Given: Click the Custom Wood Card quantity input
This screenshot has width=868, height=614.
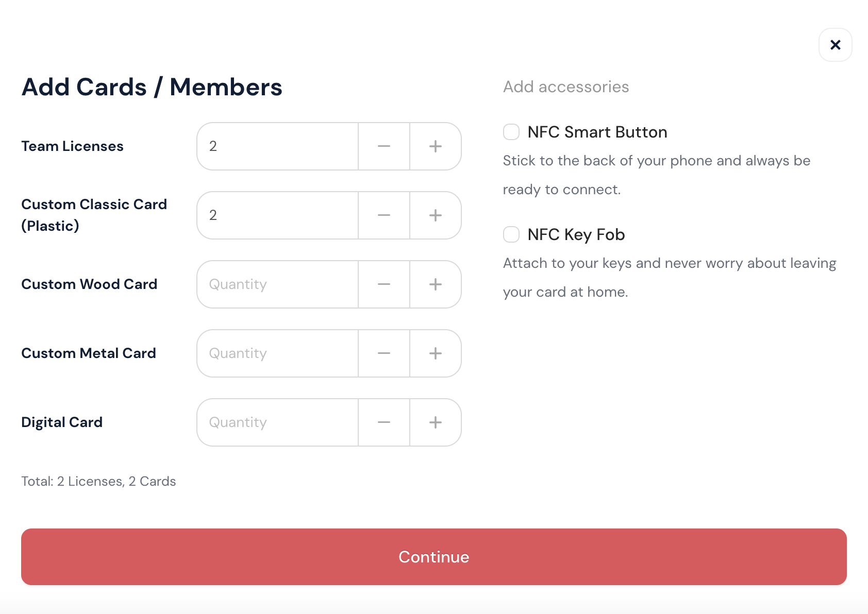Looking at the screenshot, I should pyautogui.click(x=277, y=284).
